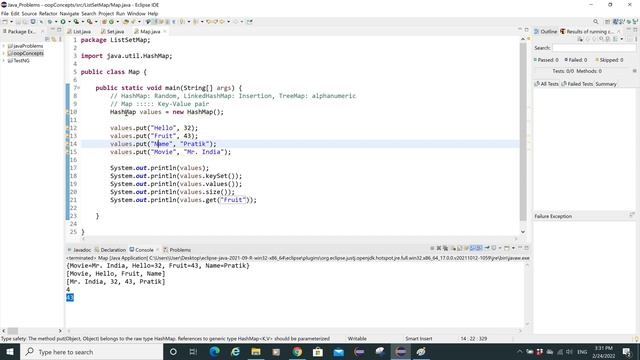640x360 pixels.
Task: Open the Refactor menu
Action: point(48,13)
